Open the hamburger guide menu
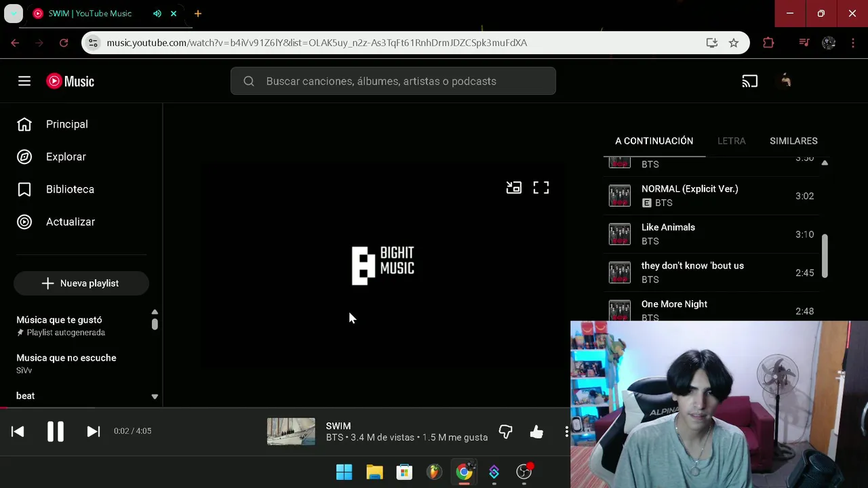 pyautogui.click(x=24, y=81)
